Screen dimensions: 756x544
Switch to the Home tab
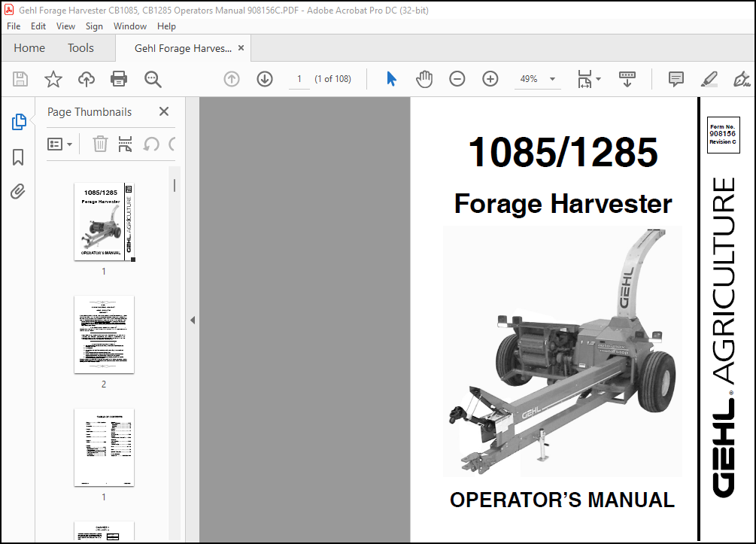tap(29, 47)
